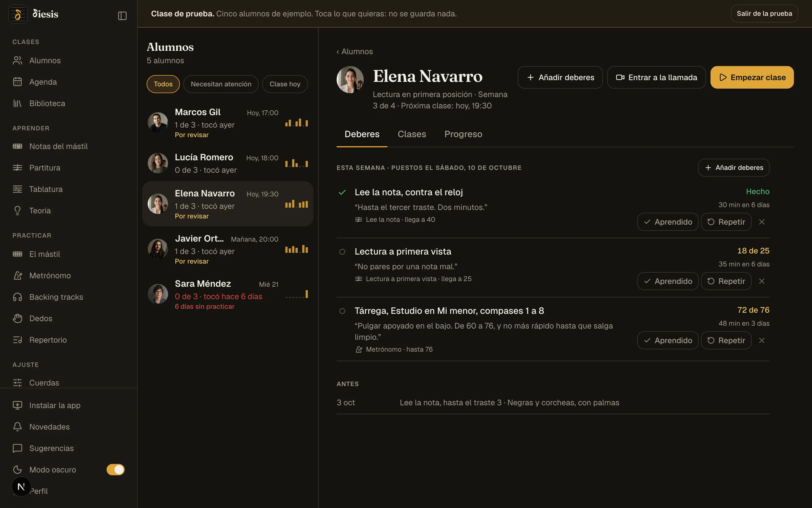Open the 3 oct previous homework entry
The height and width of the screenshot is (508, 812).
553,402
